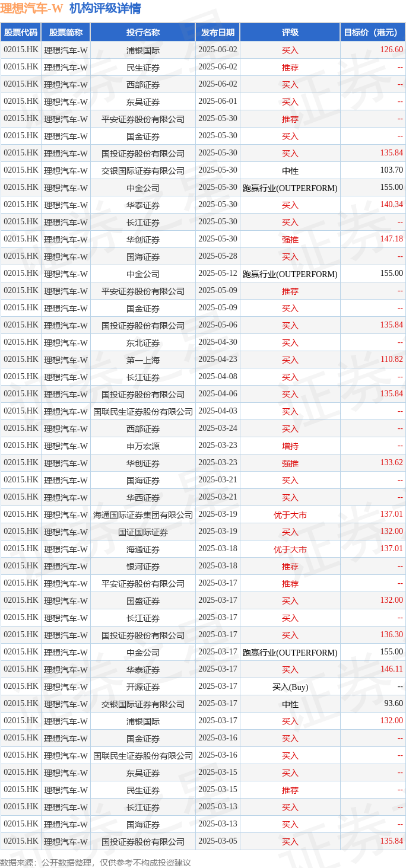Viewport: 406px width, 868px height.
Task: Click the date 2025-03-24
Action: (x=218, y=428)
